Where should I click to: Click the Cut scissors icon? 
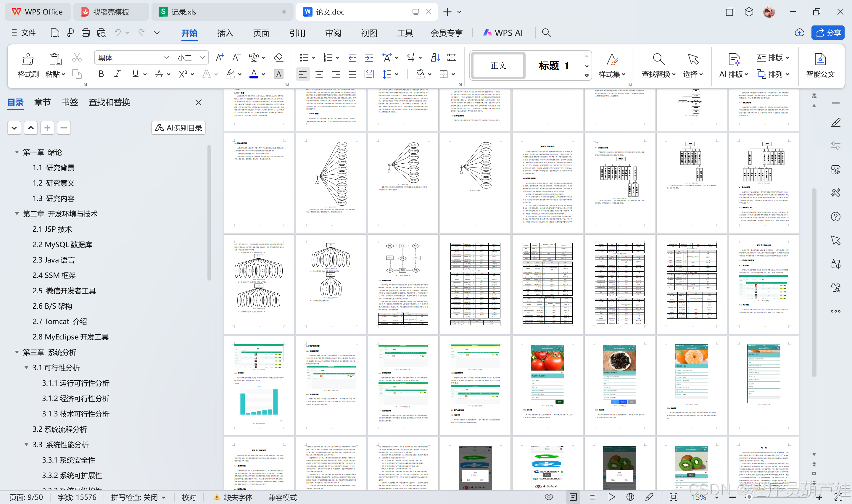pyautogui.click(x=77, y=58)
